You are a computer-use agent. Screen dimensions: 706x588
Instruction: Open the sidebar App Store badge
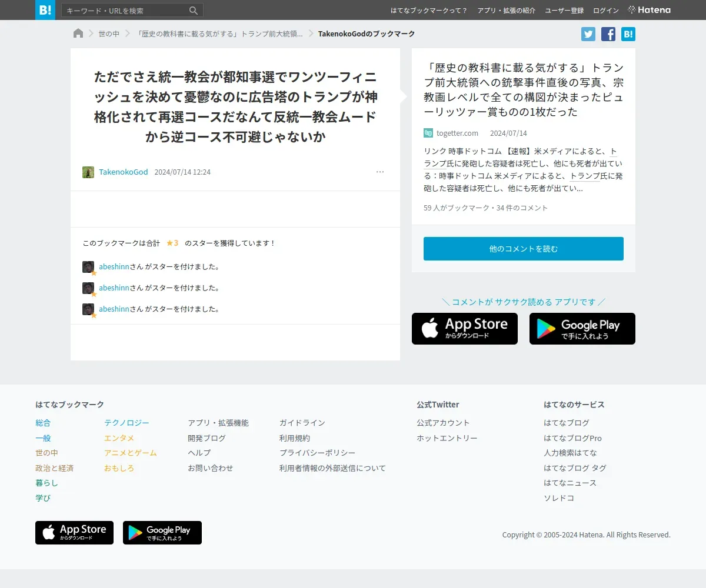tap(465, 329)
